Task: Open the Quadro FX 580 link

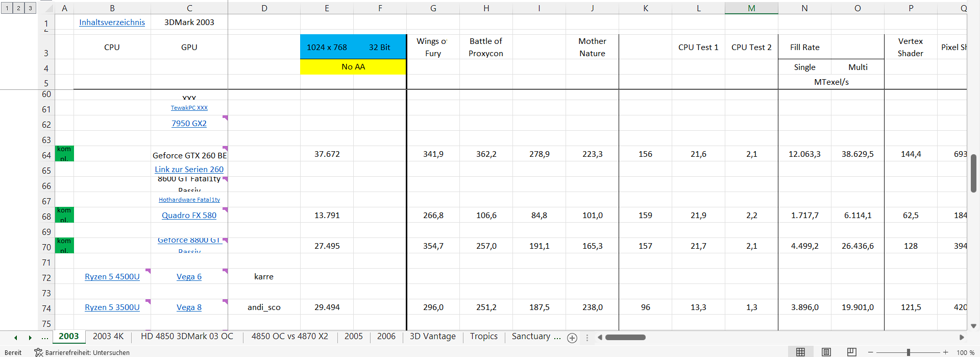Action: (x=189, y=215)
